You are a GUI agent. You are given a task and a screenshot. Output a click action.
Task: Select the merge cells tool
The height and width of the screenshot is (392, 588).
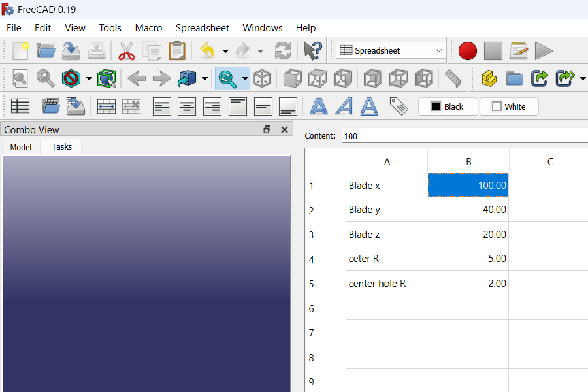106,105
